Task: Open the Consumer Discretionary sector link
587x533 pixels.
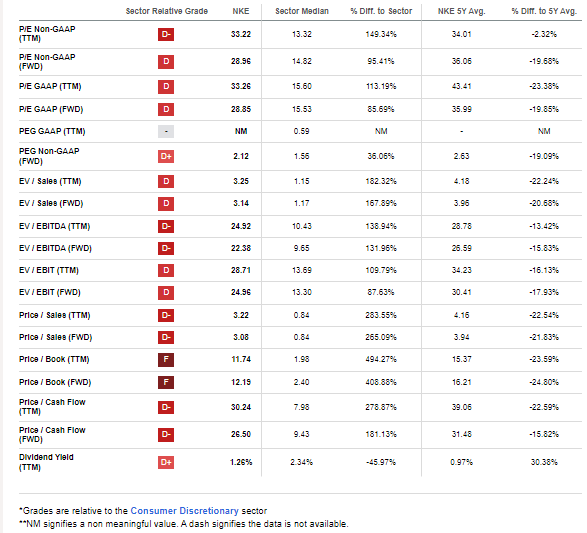Action: 184,511
